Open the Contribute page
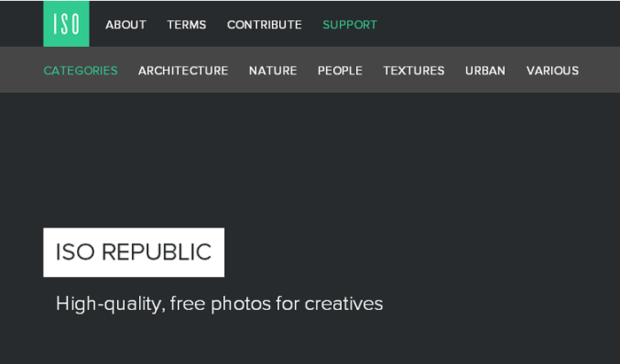The width and height of the screenshot is (620, 364). coord(264,25)
